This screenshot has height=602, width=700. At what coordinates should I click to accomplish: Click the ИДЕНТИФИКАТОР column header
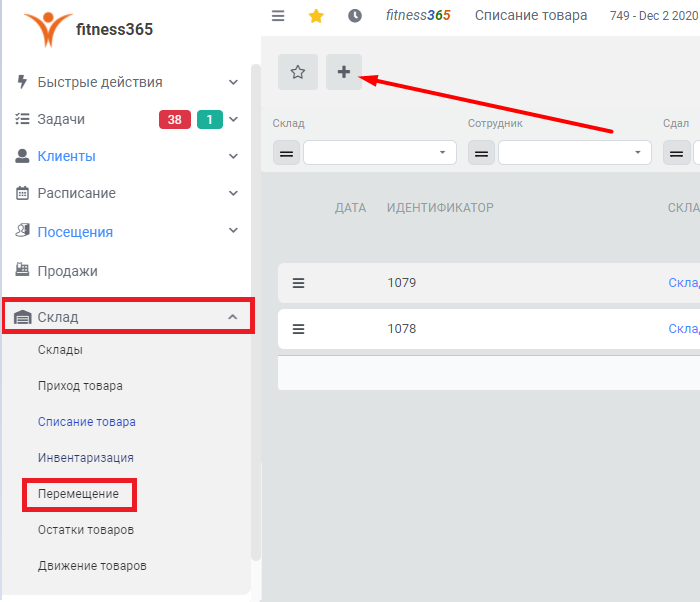point(440,208)
